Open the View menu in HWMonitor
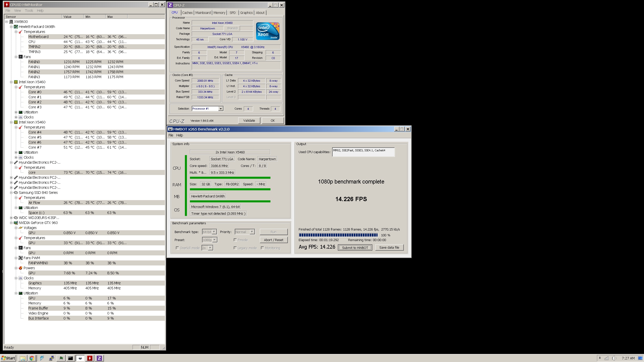 coord(17,11)
